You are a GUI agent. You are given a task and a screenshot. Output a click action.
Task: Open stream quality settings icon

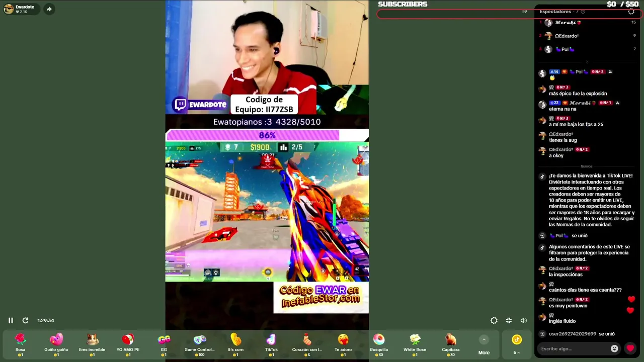(x=494, y=320)
